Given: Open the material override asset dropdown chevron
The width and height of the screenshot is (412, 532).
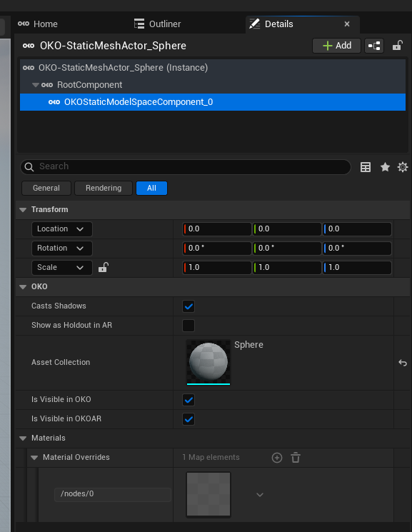Looking at the screenshot, I should coord(260,495).
